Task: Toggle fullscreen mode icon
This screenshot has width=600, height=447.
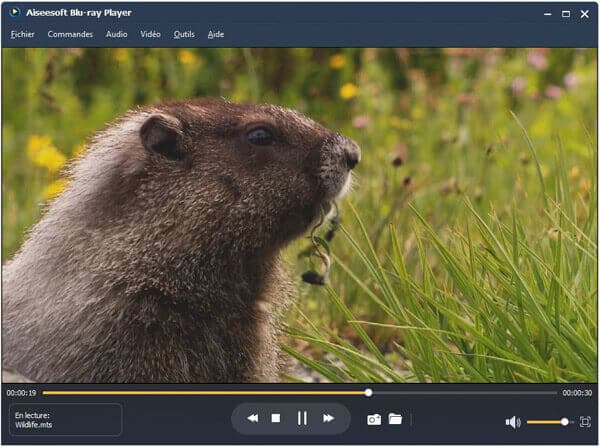Action: (585, 422)
